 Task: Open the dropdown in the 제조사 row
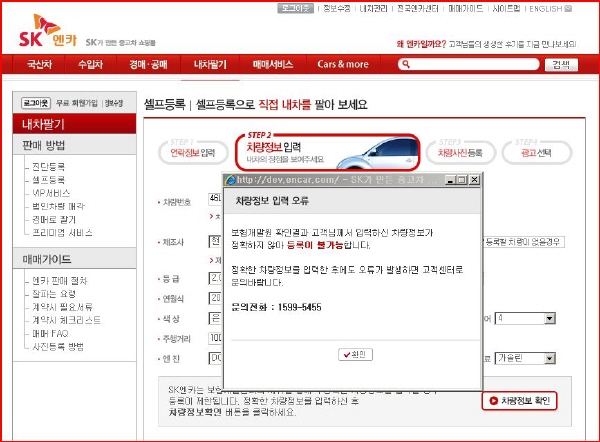[214, 241]
